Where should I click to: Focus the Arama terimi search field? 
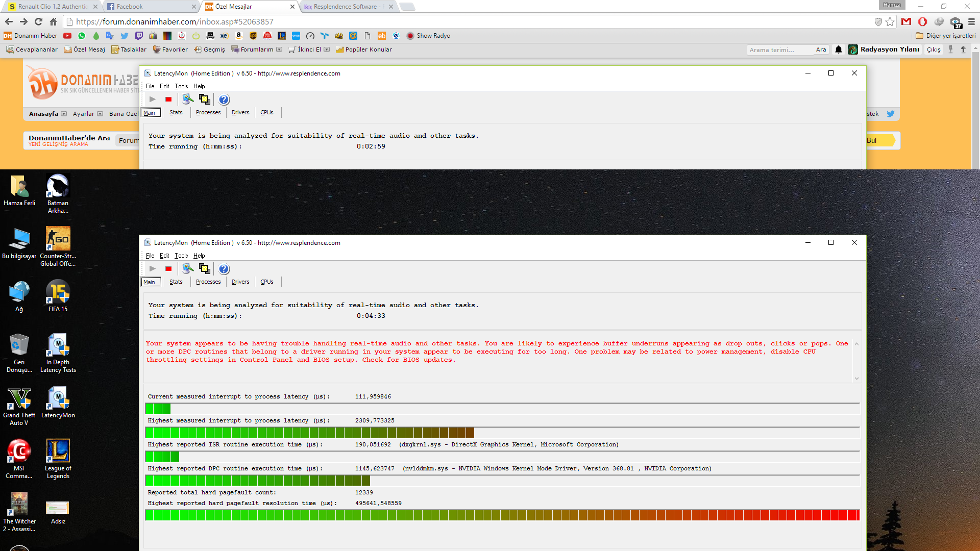(779, 49)
